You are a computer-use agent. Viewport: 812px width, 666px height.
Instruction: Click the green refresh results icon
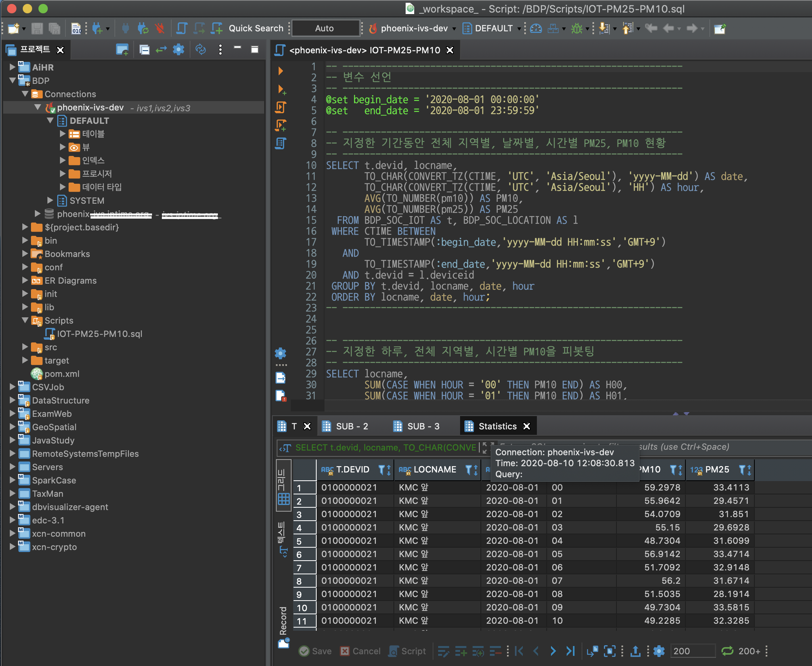727,651
